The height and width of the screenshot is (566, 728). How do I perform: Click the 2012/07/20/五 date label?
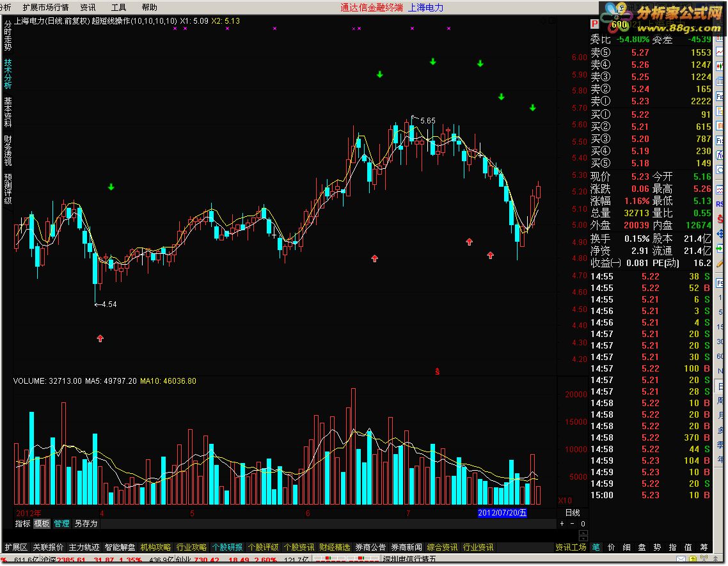click(502, 513)
